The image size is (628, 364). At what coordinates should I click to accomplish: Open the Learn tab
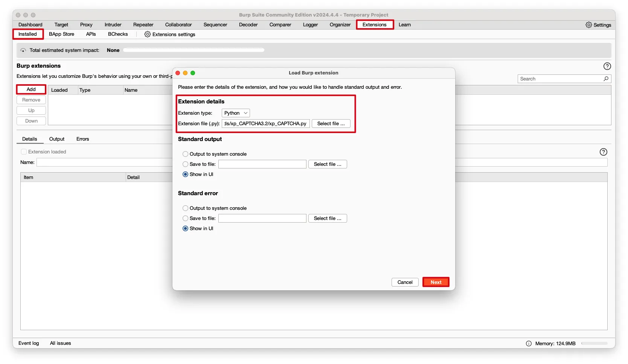pos(405,25)
